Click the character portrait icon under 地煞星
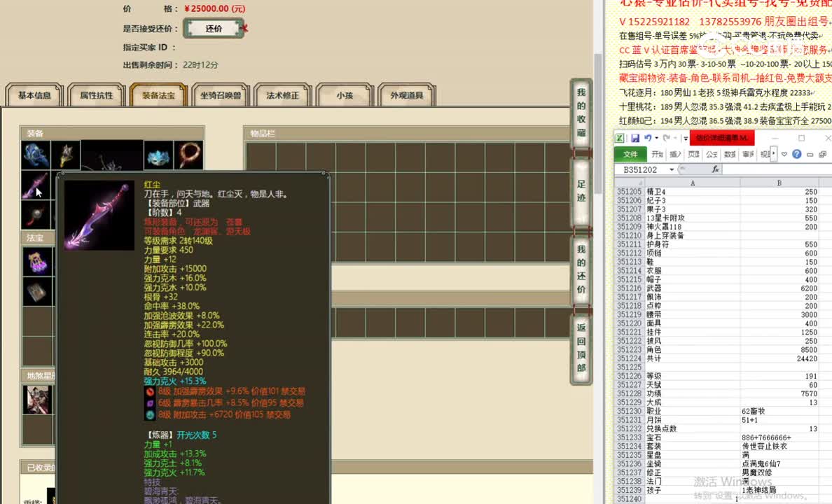 pos(38,400)
